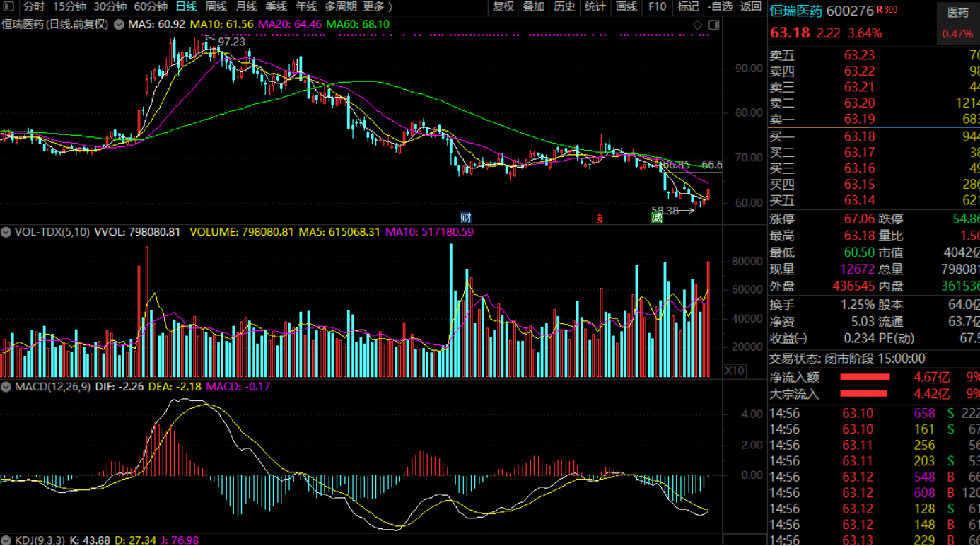Screen dimensions: 980x546
Task: Activate the 画线 drawing tools button
Action: point(626,6)
